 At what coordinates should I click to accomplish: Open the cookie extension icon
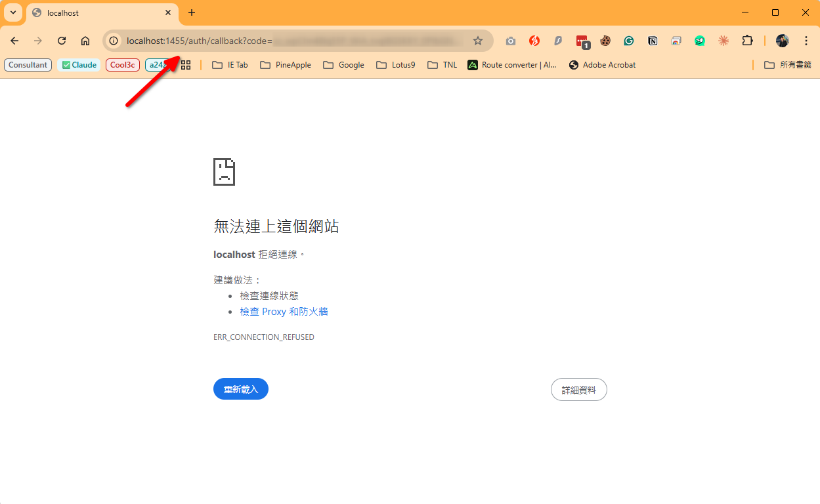coord(605,41)
